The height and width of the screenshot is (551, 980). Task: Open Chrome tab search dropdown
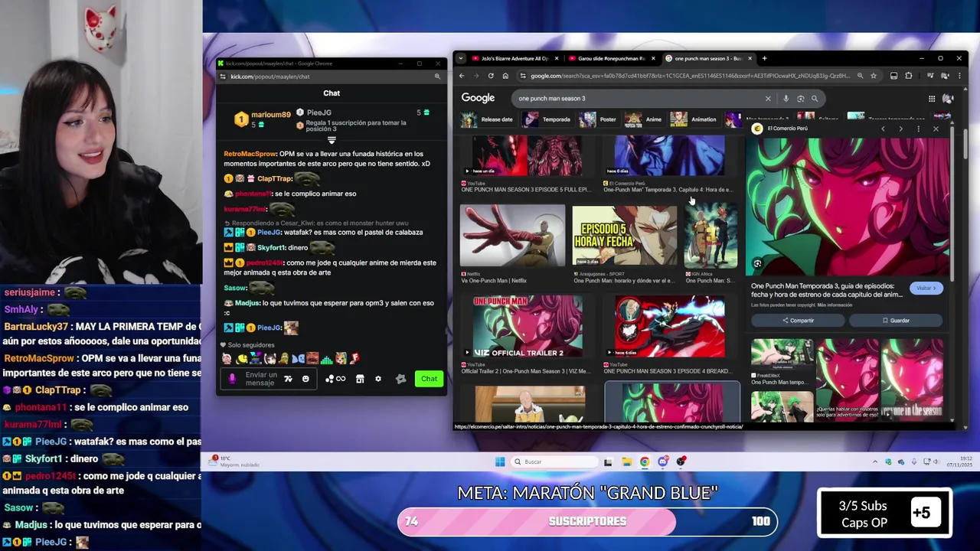pos(461,58)
